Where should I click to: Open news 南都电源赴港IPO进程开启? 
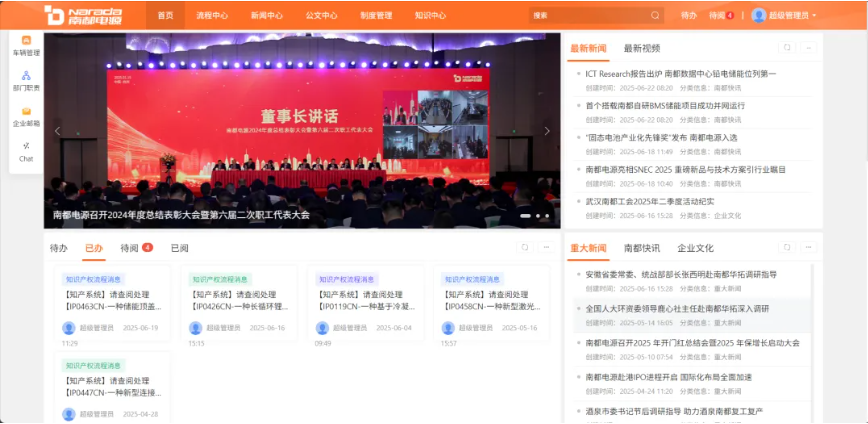point(668,377)
